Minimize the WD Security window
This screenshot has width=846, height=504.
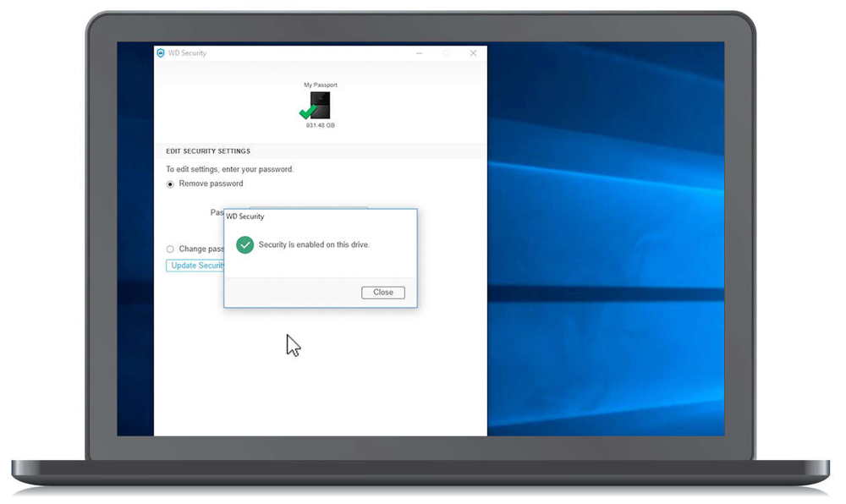pyautogui.click(x=420, y=52)
